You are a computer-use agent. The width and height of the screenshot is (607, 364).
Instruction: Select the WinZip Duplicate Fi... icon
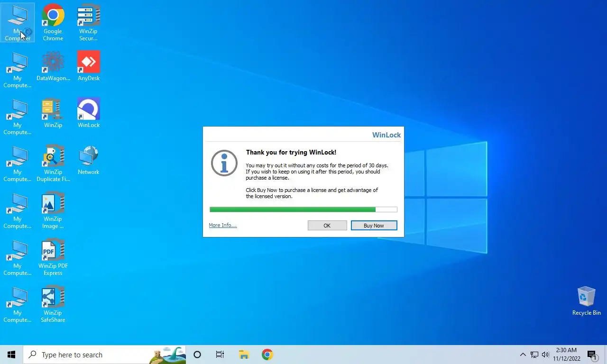[53, 164]
